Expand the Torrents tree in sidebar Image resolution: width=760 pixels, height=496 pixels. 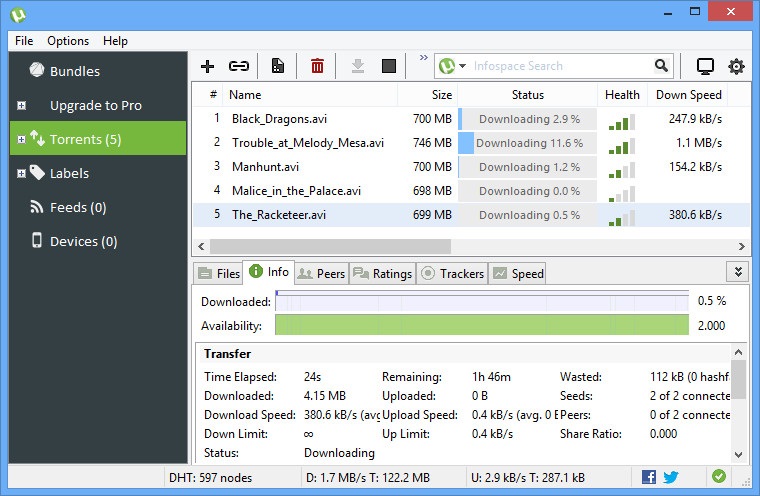pos(21,140)
